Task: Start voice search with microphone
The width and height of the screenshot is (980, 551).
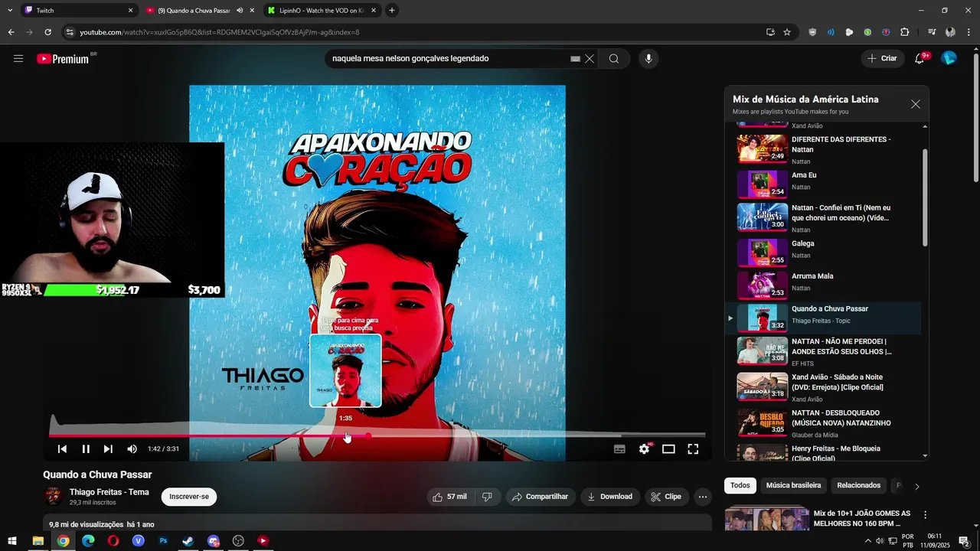Action: point(648,59)
